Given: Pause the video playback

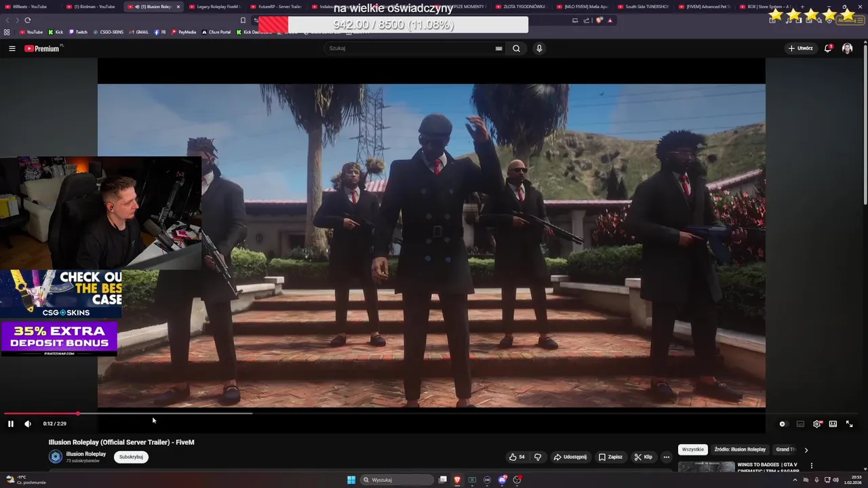Looking at the screenshot, I should click(x=11, y=424).
